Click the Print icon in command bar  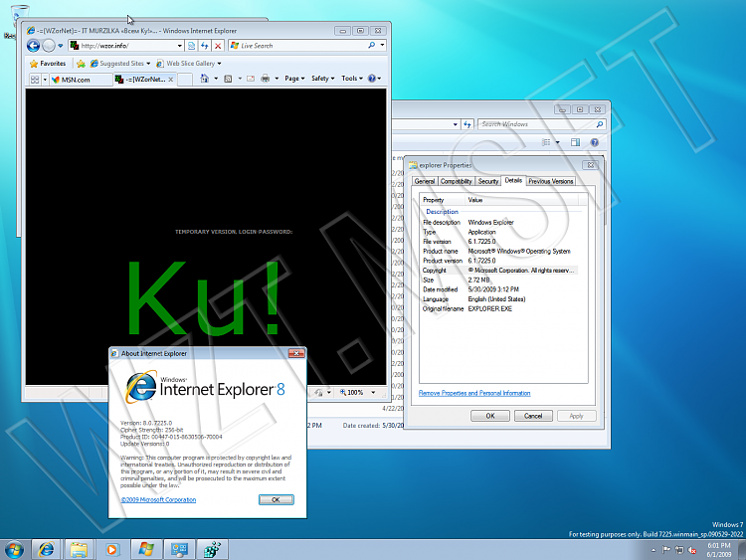(x=265, y=79)
